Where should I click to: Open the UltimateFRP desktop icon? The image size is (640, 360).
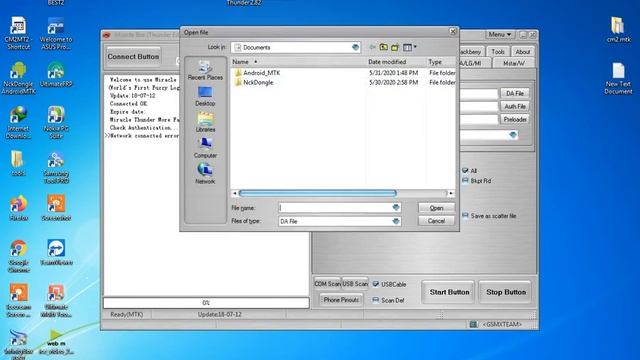[x=56, y=74]
